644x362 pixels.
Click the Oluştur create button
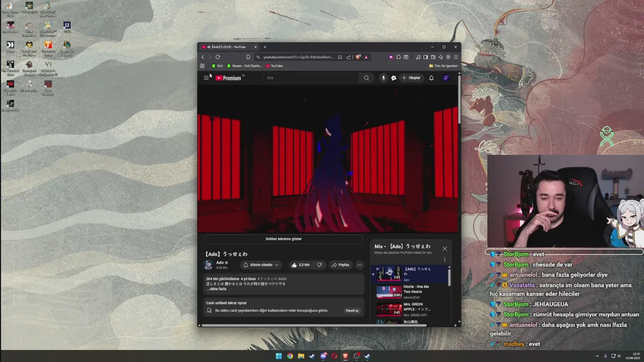tap(412, 78)
